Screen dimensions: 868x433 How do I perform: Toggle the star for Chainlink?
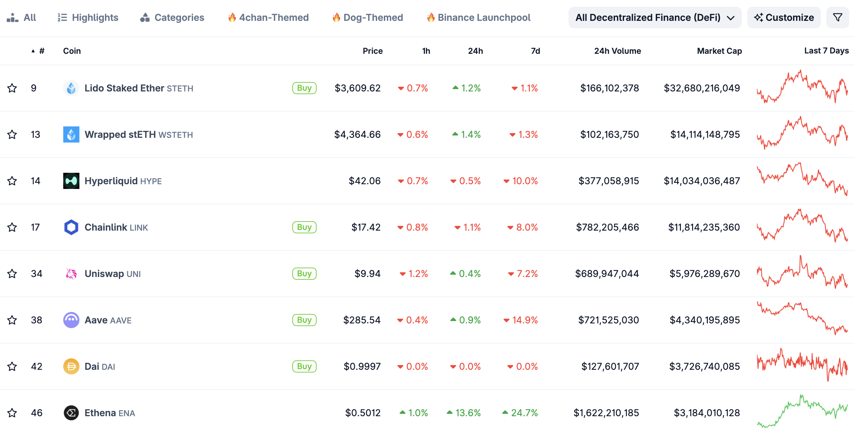[x=12, y=227]
